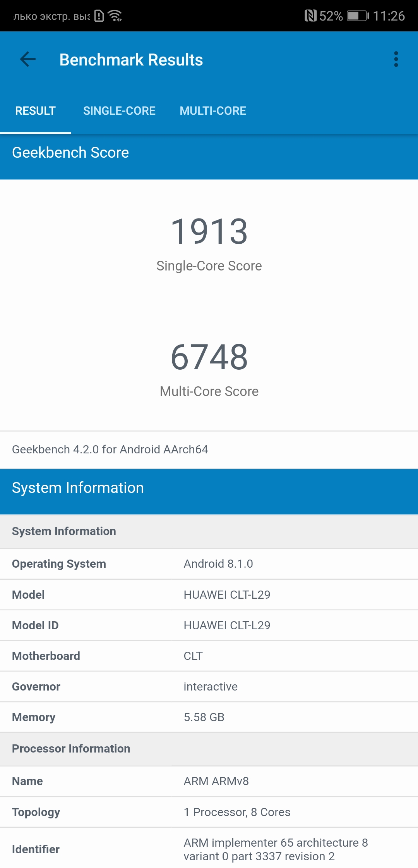
Task: Select the RESULT tab
Action: coord(36,111)
